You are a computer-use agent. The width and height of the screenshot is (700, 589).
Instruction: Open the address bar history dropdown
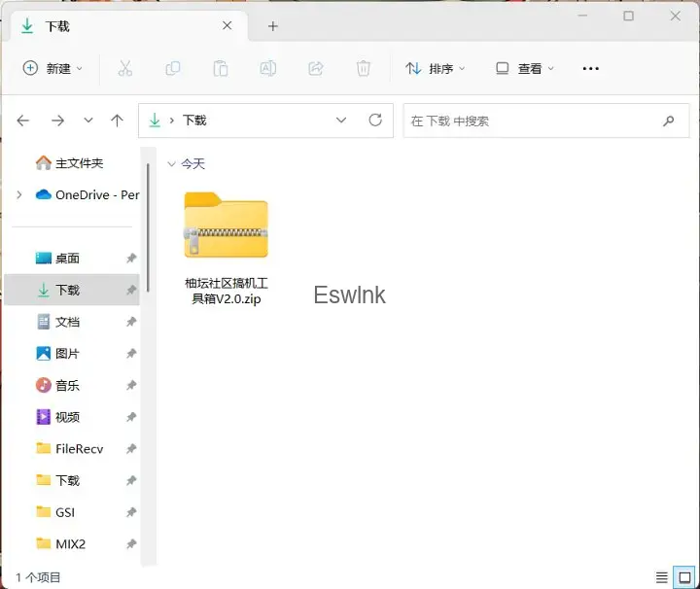click(x=341, y=121)
